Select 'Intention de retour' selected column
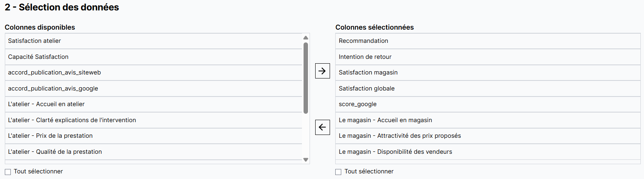Screen dimensions: 644x179 pos(365,57)
